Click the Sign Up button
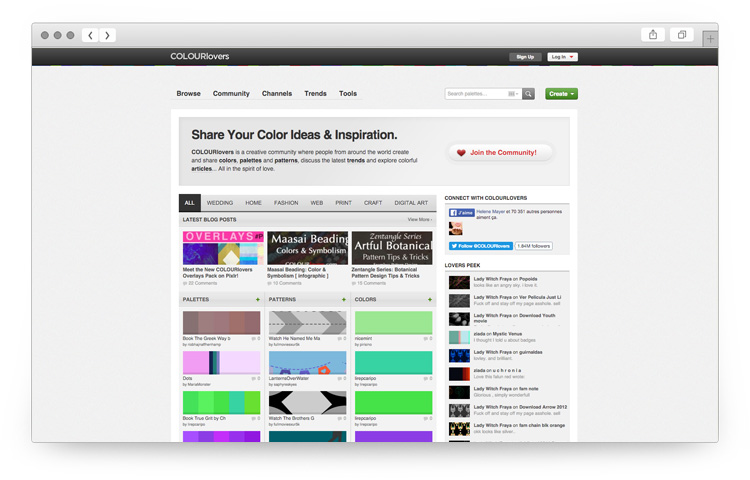 coord(525,57)
